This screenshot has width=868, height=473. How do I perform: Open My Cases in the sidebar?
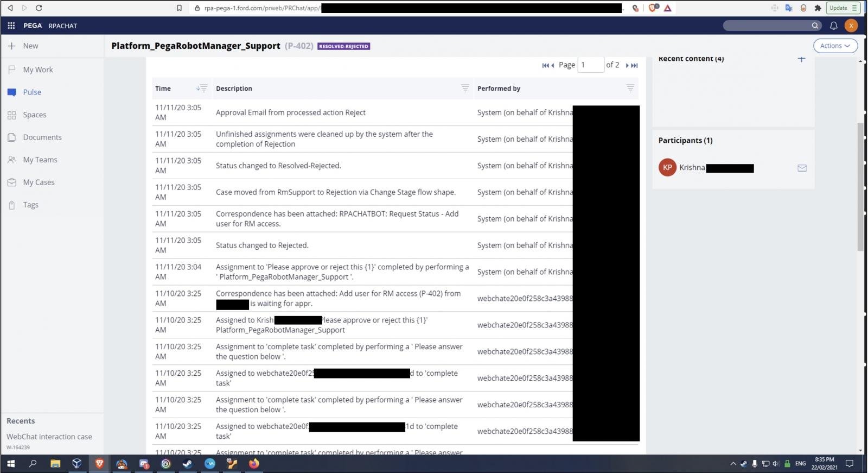(52, 182)
